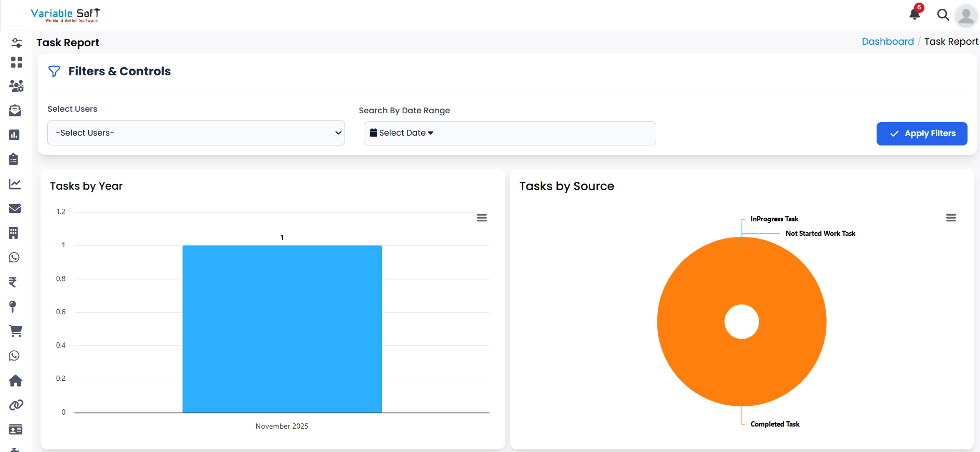The width and height of the screenshot is (980, 452).
Task: Click the rupee sidebar icon
Action: pyautogui.click(x=13, y=282)
